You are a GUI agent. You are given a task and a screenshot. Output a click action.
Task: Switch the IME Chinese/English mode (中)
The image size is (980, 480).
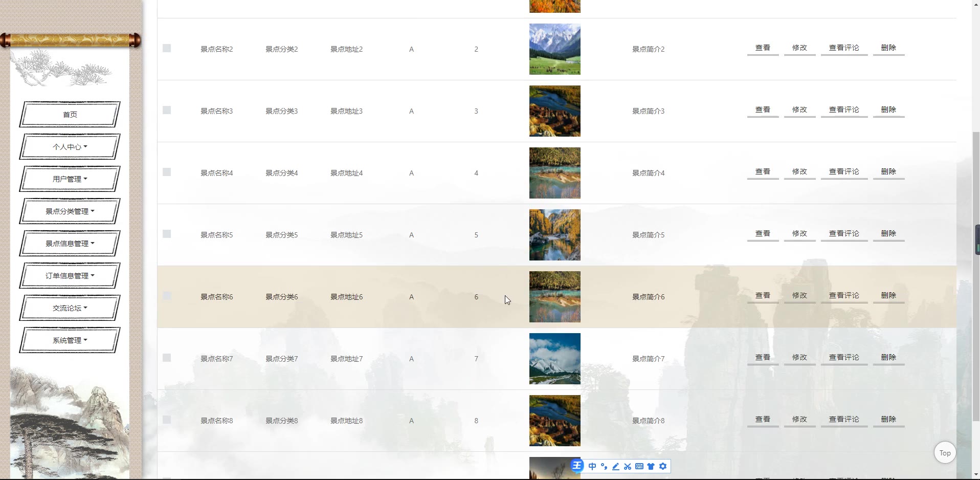click(x=592, y=466)
